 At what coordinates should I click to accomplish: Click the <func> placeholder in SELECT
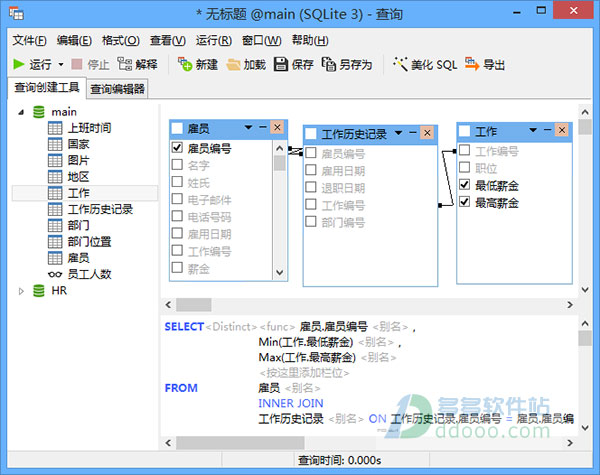(277, 327)
